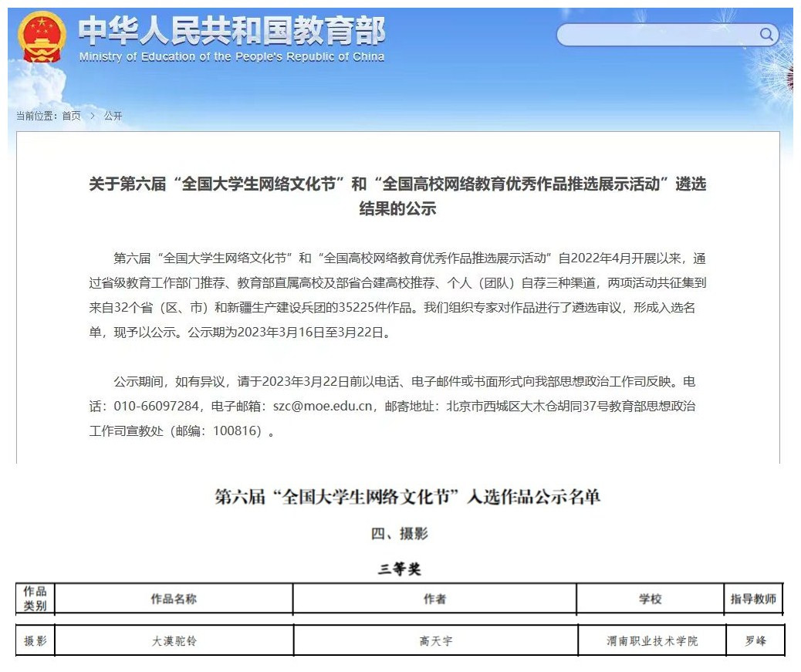Click the national emblem logo
Screen dimensions: 801x672
point(42,37)
